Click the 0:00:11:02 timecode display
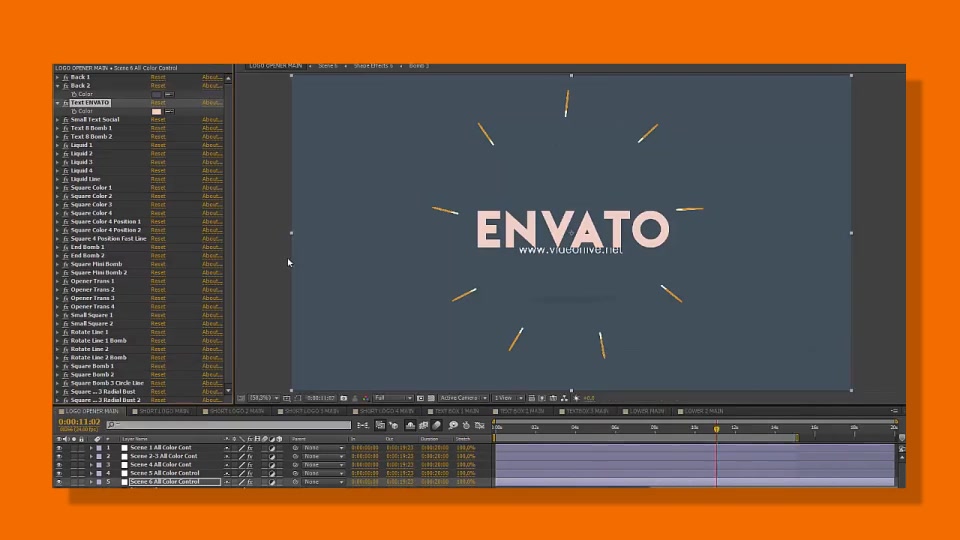Image resolution: width=960 pixels, height=540 pixels. [x=79, y=422]
